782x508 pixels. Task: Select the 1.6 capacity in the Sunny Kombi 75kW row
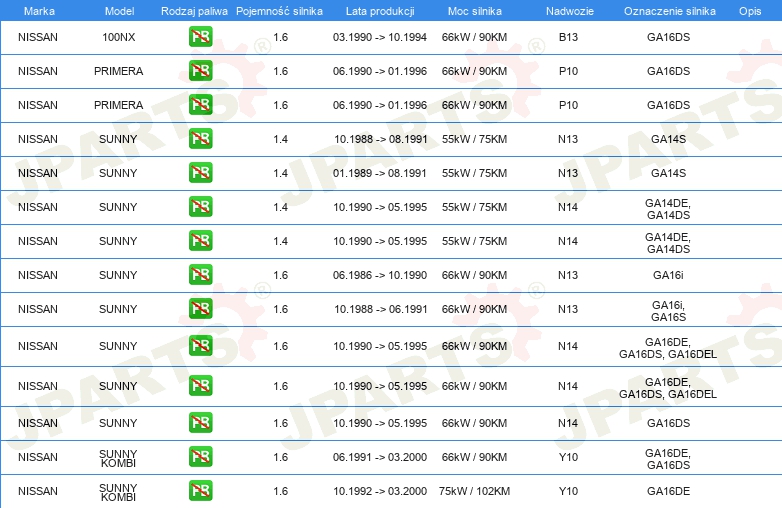280,491
